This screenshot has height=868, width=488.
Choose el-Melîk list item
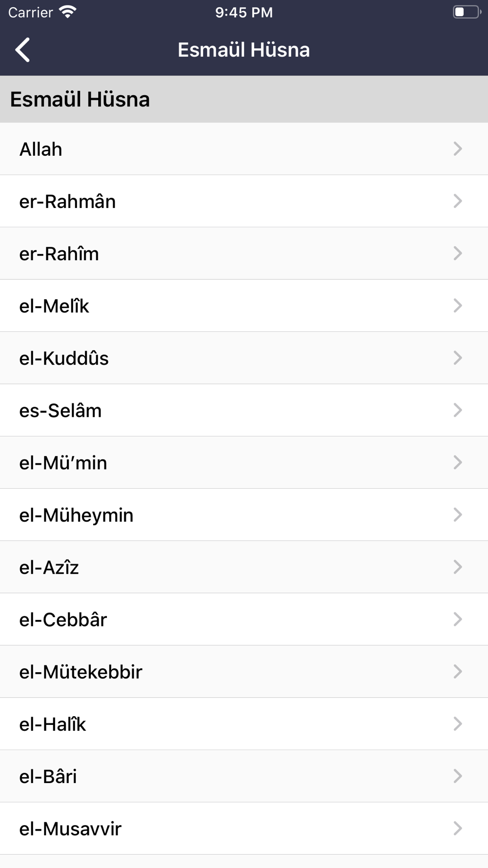pos(244,306)
